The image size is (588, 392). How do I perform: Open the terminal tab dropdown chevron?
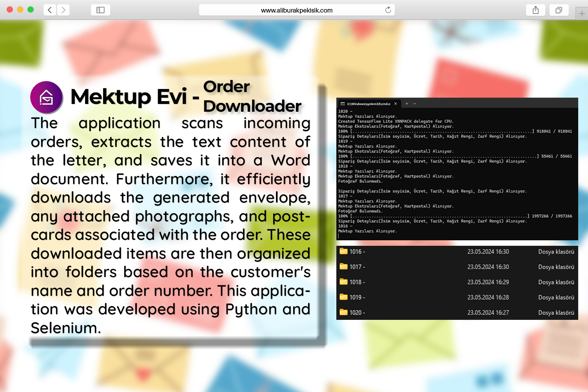414,104
